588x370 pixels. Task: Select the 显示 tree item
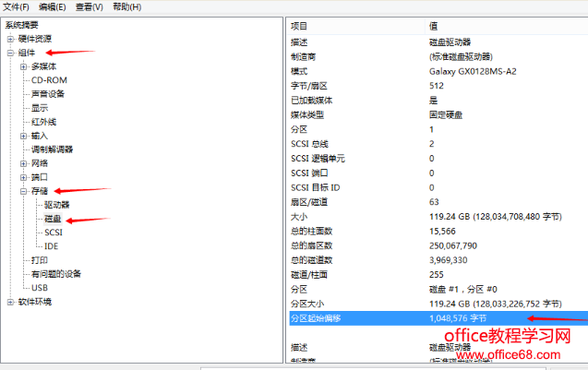(40, 108)
